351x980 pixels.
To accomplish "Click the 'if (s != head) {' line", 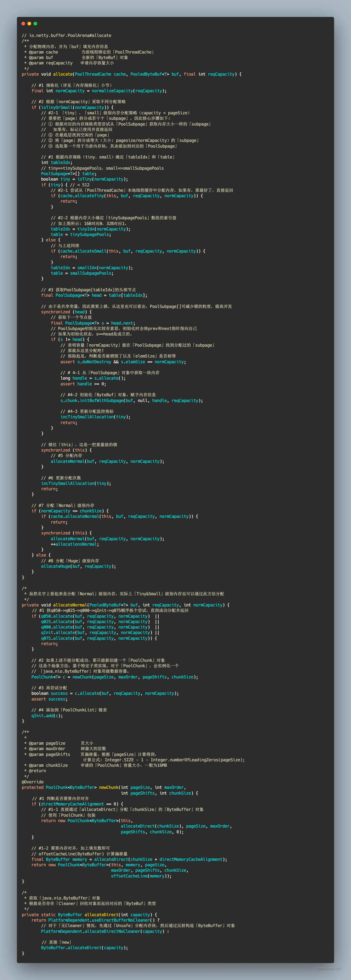I will pos(70,339).
